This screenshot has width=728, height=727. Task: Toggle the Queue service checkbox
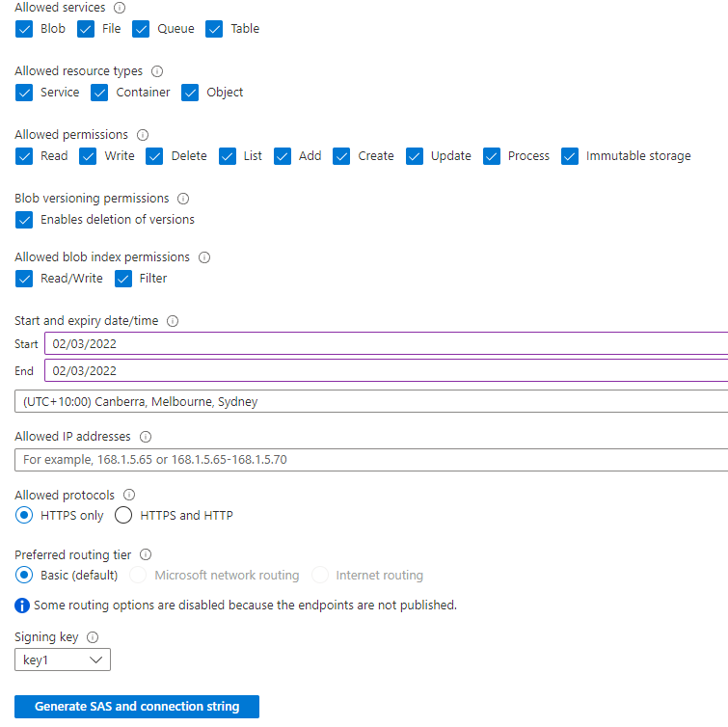tap(140, 29)
